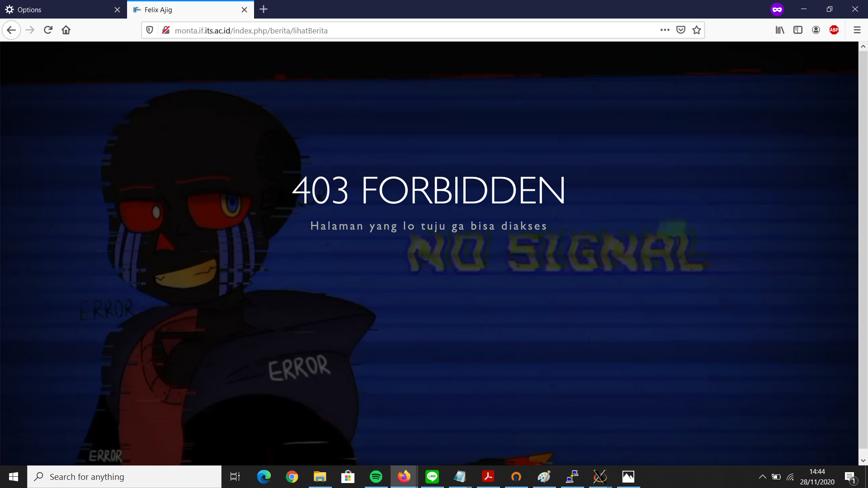This screenshot has height=488, width=868.
Task: Click the URL address bar
Action: click(x=407, y=30)
